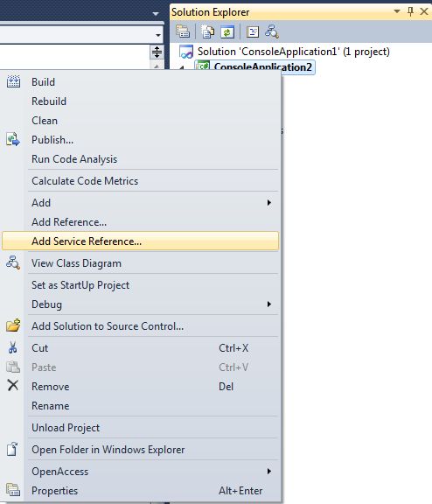Expand the Add submenu

pos(152,203)
